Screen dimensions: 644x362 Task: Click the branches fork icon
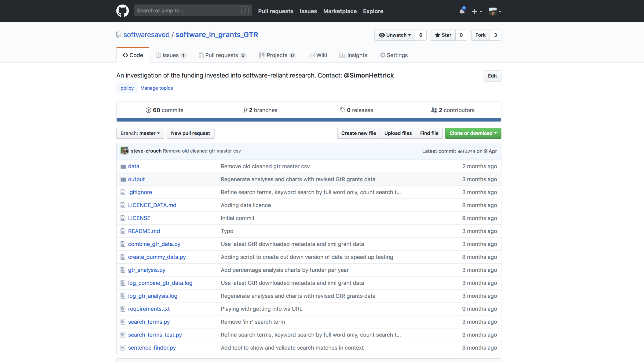tap(245, 110)
